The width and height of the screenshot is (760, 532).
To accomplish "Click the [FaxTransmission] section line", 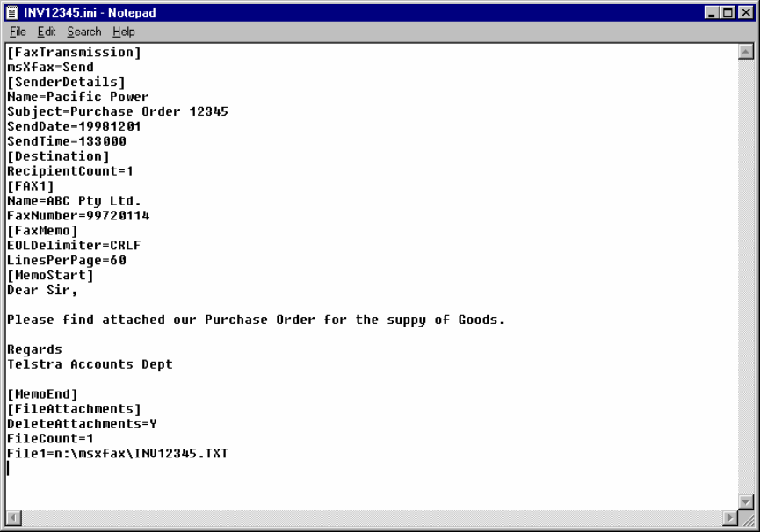I will click(74, 53).
